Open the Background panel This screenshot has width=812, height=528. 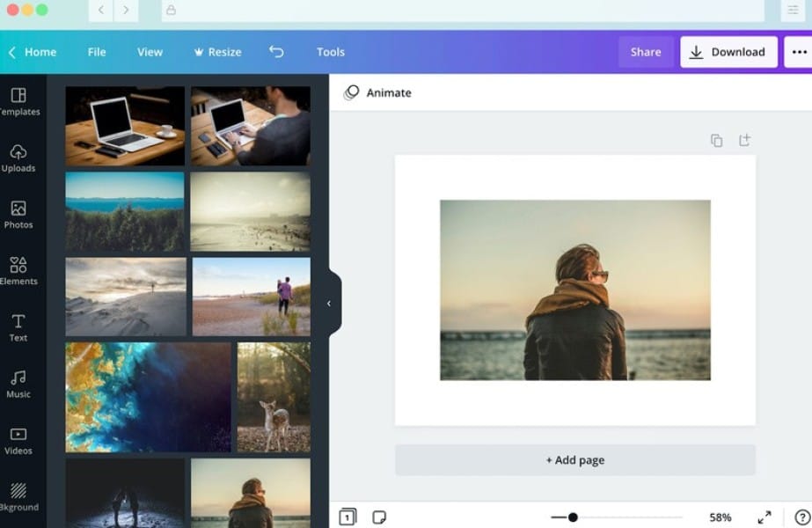(x=18, y=496)
